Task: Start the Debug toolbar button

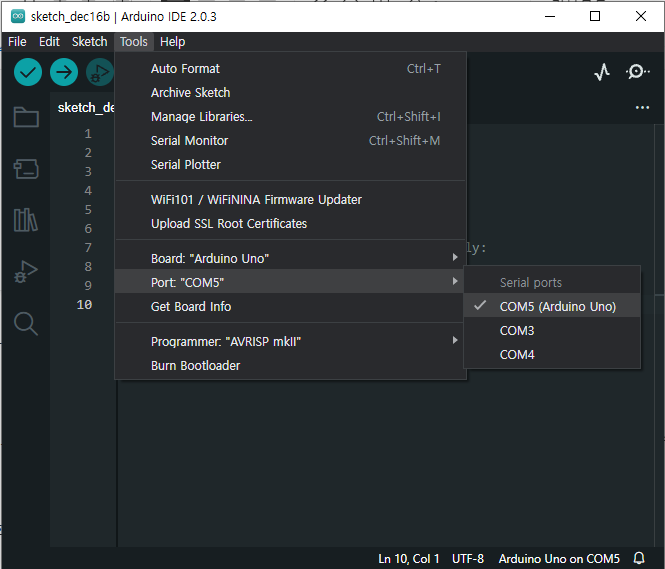Action: pyautogui.click(x=100, y=72)
